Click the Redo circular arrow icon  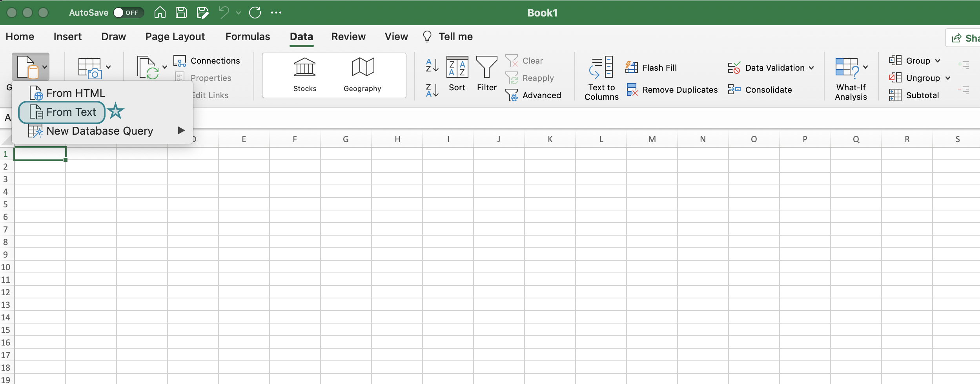tap(255, 13)
